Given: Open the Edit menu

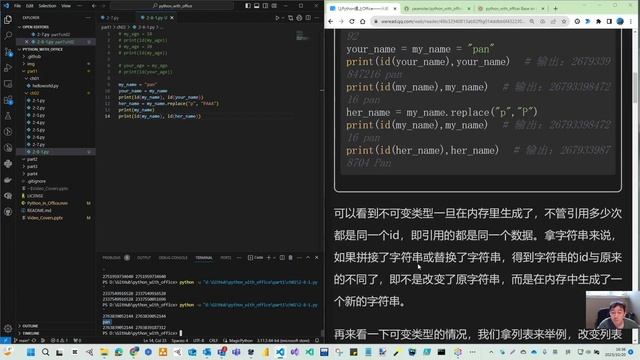Looking at the screenshot, I should [x=30, y=6].
